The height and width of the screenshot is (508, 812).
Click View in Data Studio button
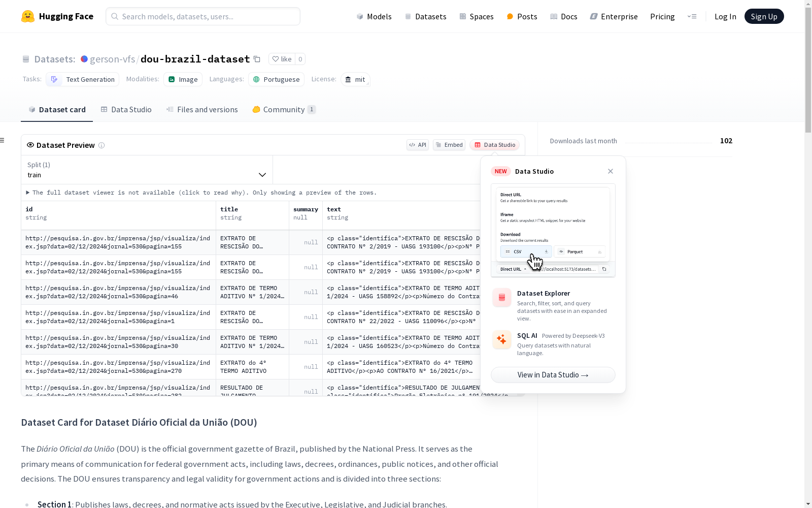[553, 375]
